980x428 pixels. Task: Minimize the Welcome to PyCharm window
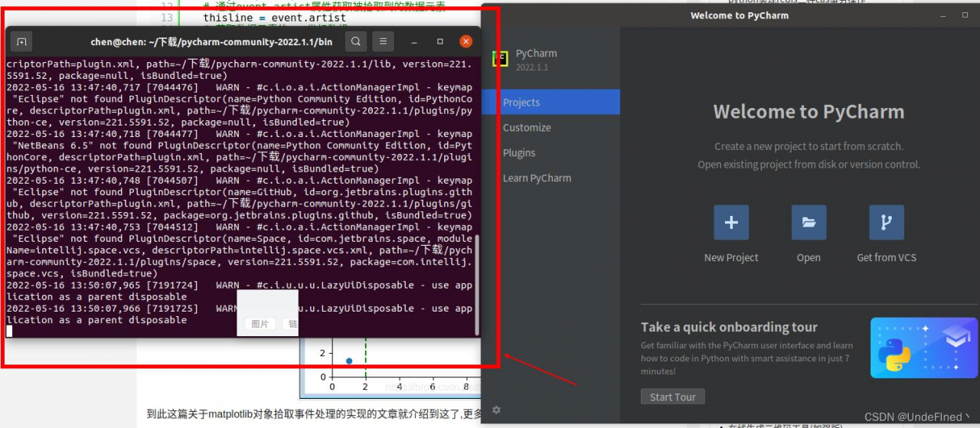(x=943, y=15)
